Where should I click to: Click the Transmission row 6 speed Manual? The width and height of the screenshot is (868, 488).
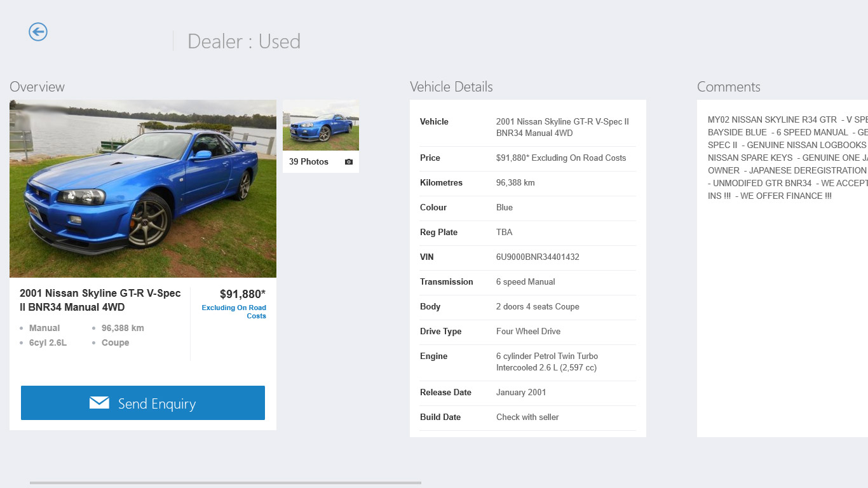click(x=526, y=282)
